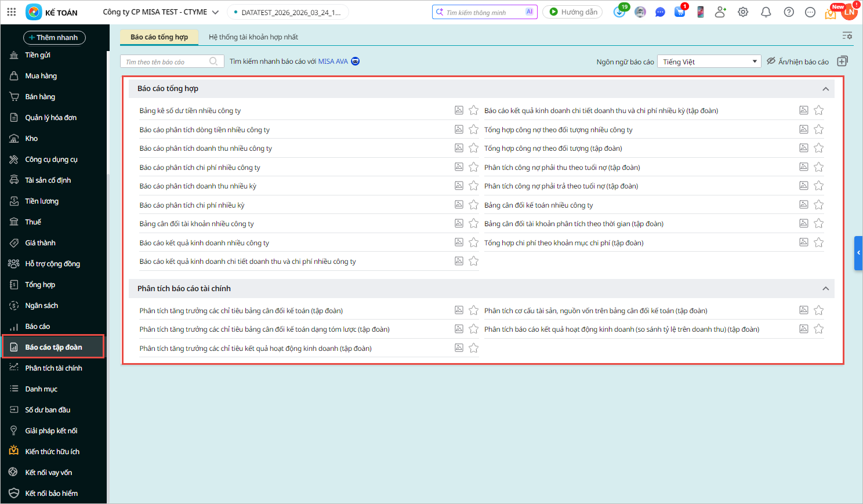This screenshot has width=863, height=504.
Task: Collapse Phân tích báo cáo tài chính section
Action: point(825,289)
